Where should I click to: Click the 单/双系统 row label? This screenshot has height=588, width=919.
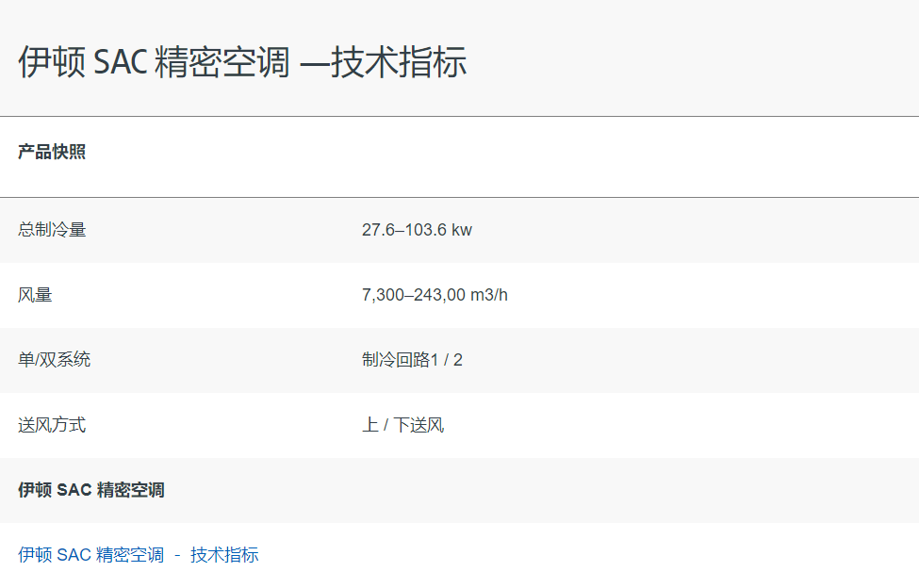tap(54, 360)
